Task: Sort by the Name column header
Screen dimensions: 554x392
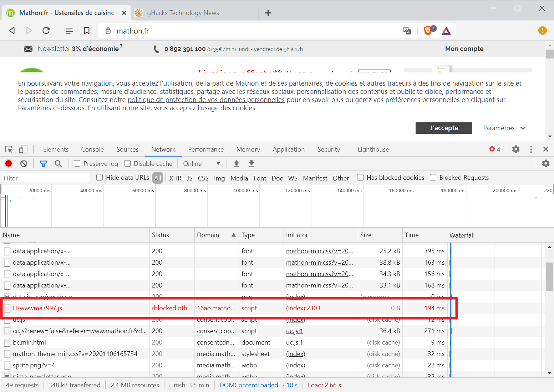Action: tap(75, 235)
